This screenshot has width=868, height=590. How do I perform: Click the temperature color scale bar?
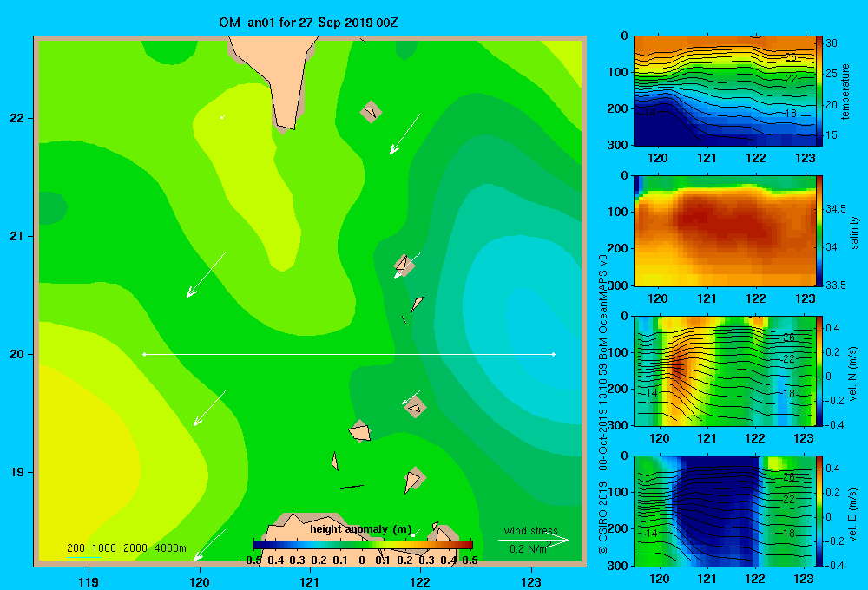point(819,91)
